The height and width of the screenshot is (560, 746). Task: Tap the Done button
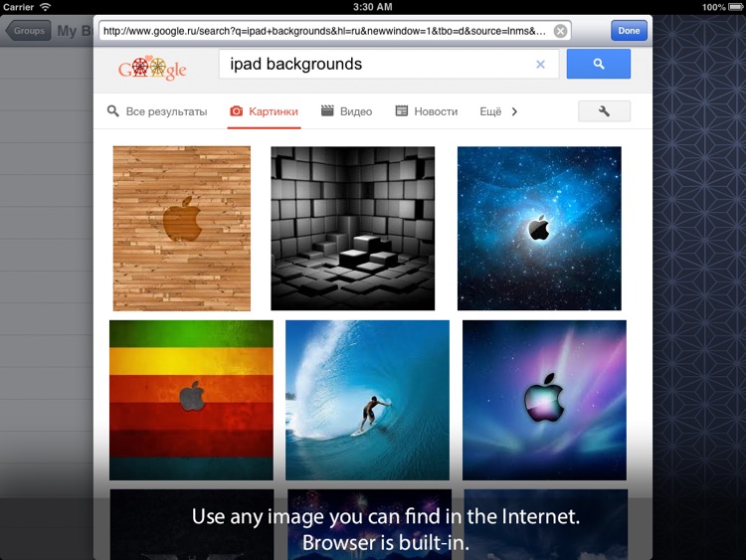pos(629,31)
